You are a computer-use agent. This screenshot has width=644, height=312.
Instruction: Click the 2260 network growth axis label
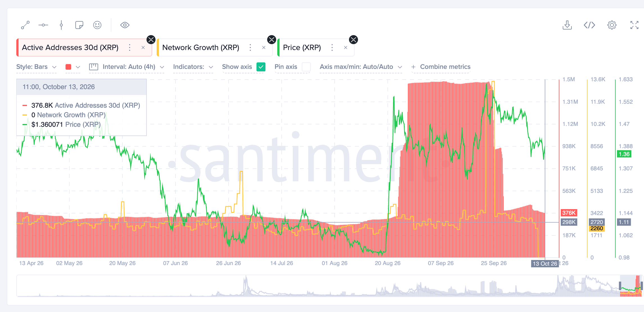(596, 229)
